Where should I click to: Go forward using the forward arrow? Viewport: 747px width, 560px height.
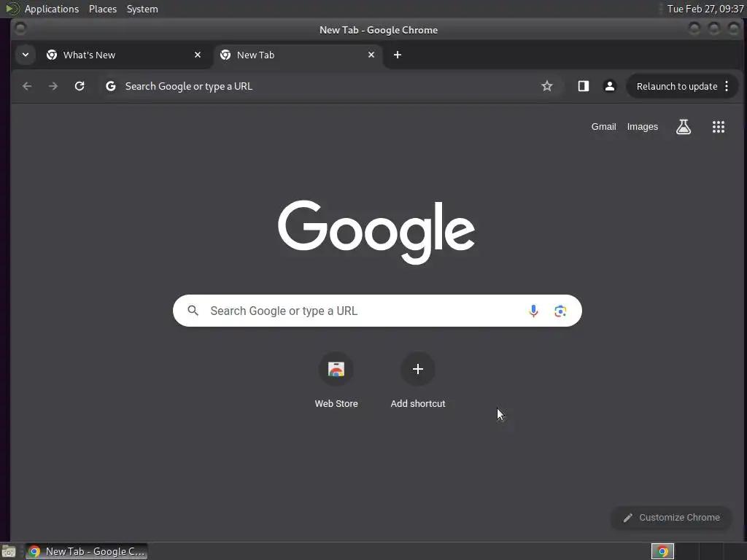[53, 86]
